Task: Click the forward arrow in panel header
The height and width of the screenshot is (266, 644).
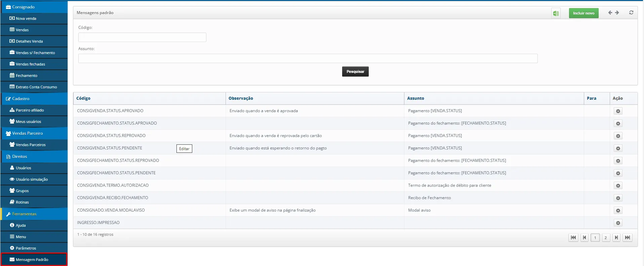Action: [x=617, y=13]
